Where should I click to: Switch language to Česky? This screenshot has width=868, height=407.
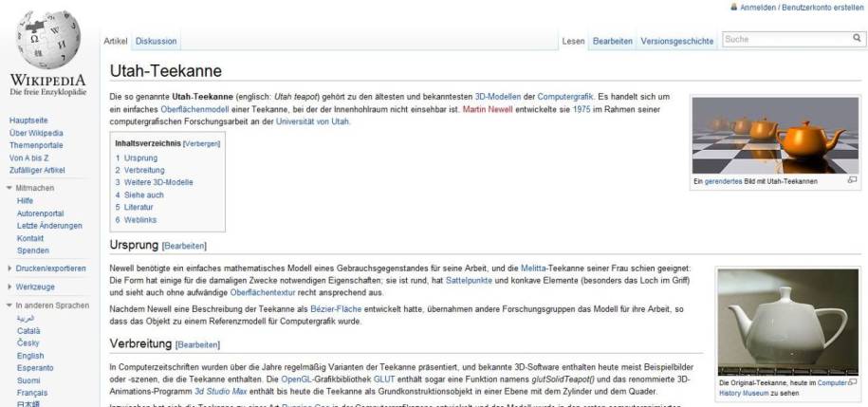pos(28,343)
